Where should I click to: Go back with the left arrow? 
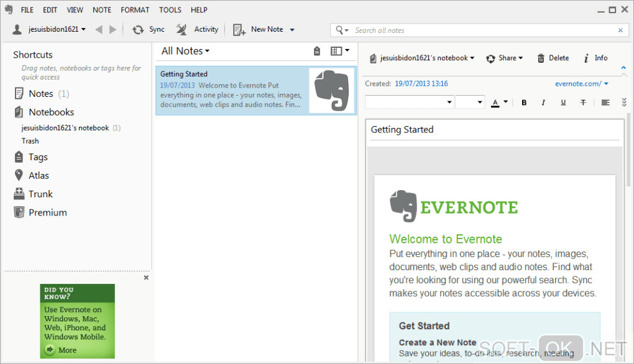(x=99, y=29)
